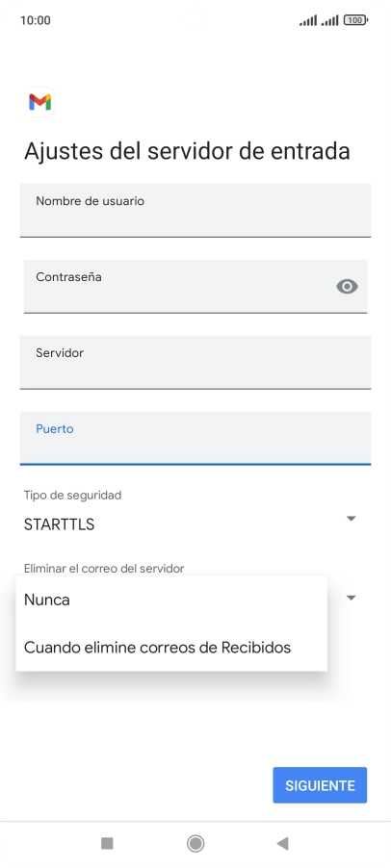Tap the Ajustes del servidor de entrada heading

(187, 151)
